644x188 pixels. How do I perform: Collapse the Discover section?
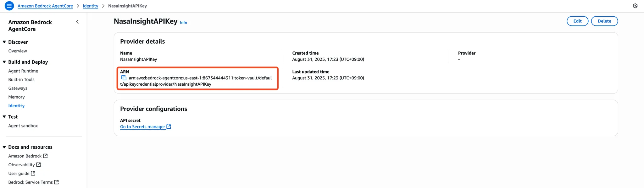(x=4, y=42)
